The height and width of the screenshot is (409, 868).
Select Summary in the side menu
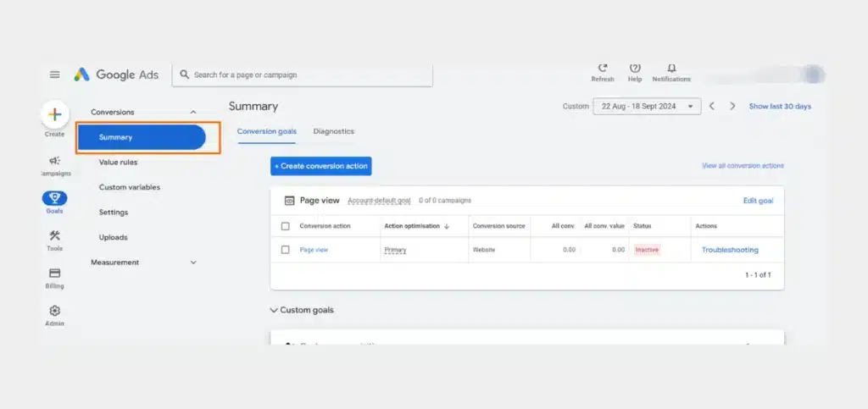click(x=142, y=137)
